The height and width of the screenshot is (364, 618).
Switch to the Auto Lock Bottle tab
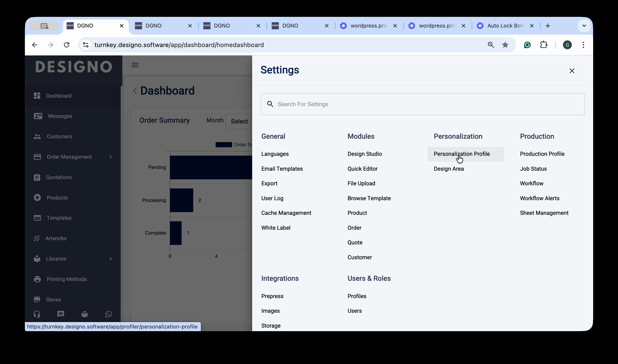pos(505,26)
